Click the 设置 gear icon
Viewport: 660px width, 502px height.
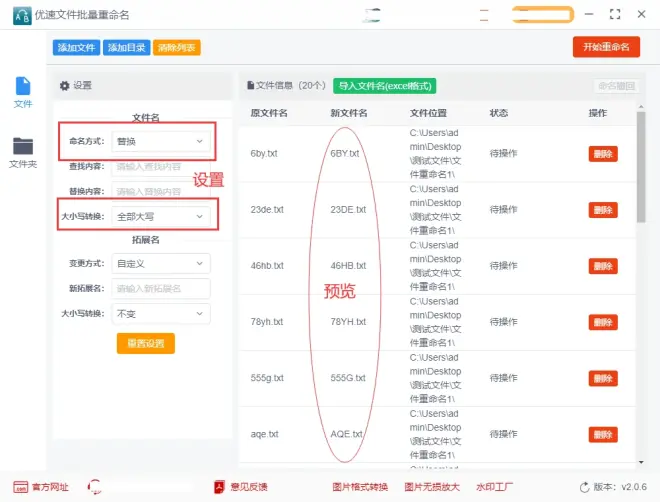coord(65,86)
